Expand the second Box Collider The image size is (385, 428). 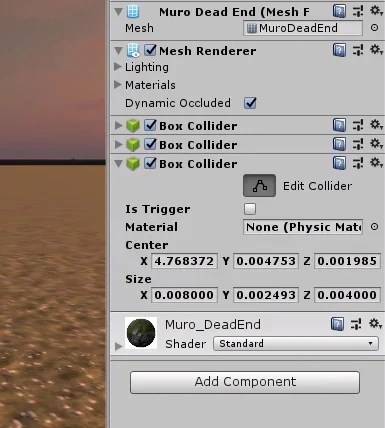pyautogui.click(x=118, y=145)
